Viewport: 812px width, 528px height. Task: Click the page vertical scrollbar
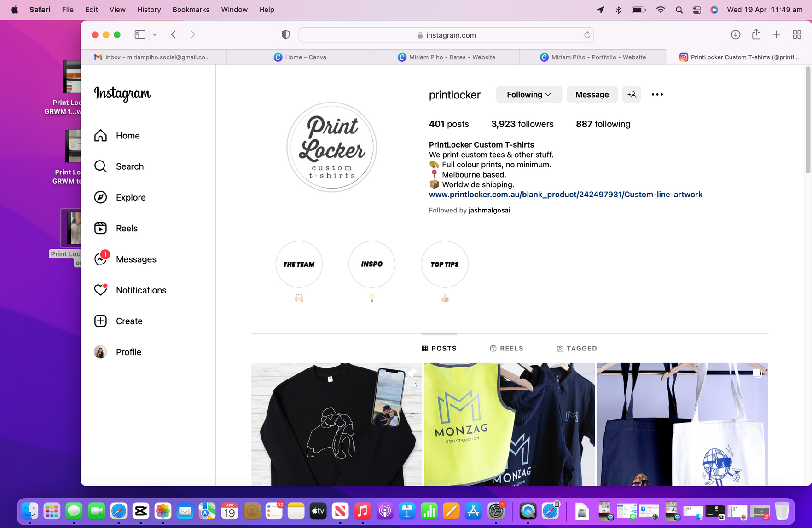point(808,121)
